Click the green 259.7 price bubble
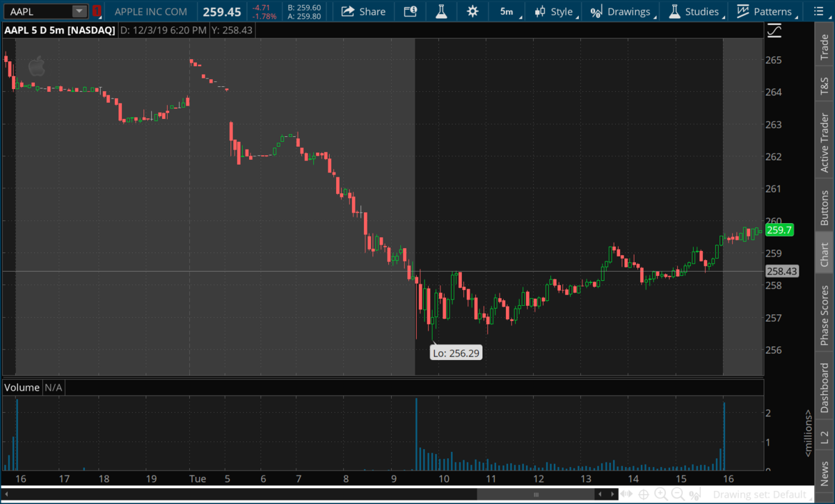 779,230
